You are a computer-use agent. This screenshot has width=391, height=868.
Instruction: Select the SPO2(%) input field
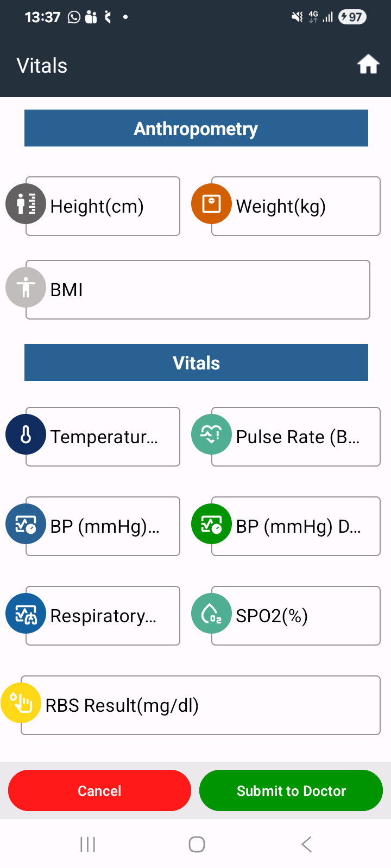[296, 616]
